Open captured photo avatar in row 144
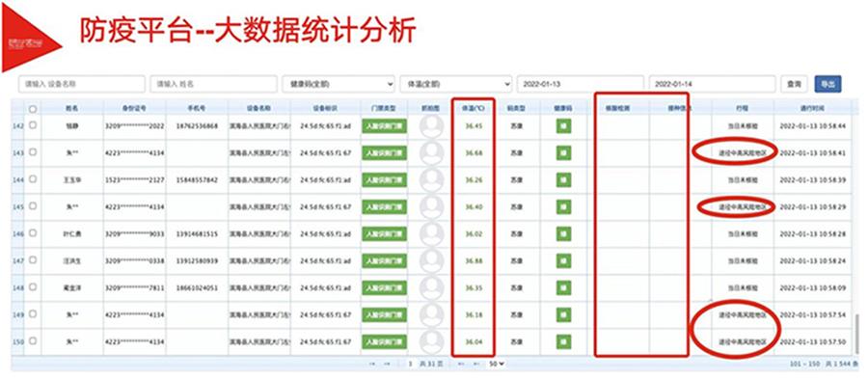The image size is (868, 380). [431, 180]
